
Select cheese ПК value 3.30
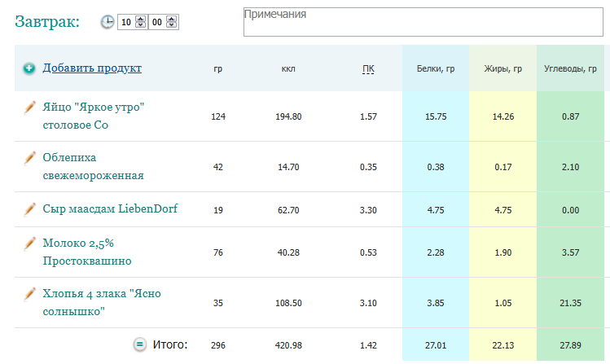(x=368, y=210)
